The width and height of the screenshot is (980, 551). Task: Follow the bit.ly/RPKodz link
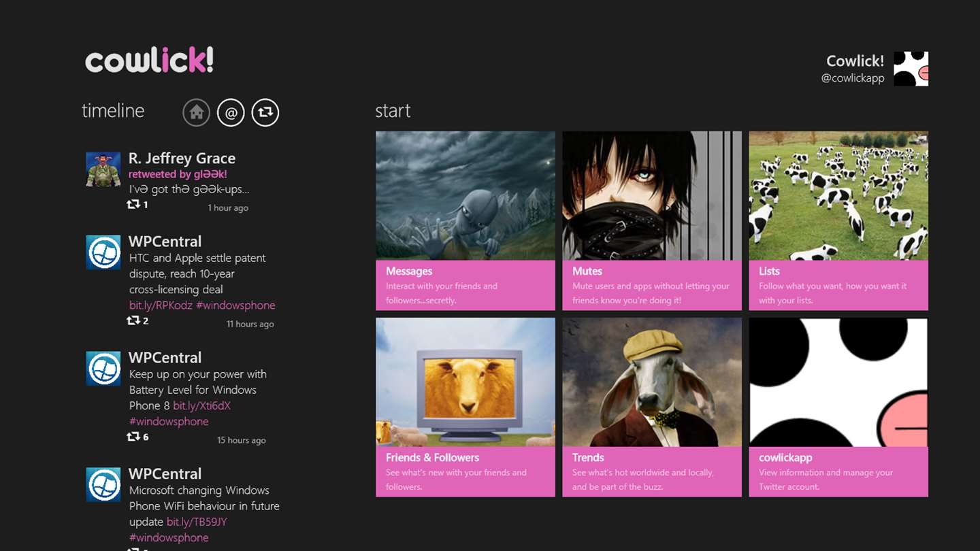pos(161,305)
